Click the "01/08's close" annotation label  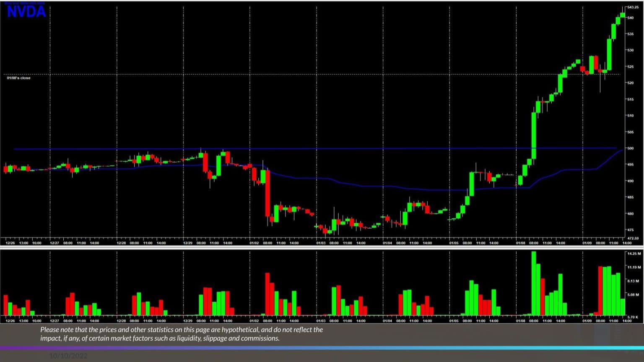18,78
